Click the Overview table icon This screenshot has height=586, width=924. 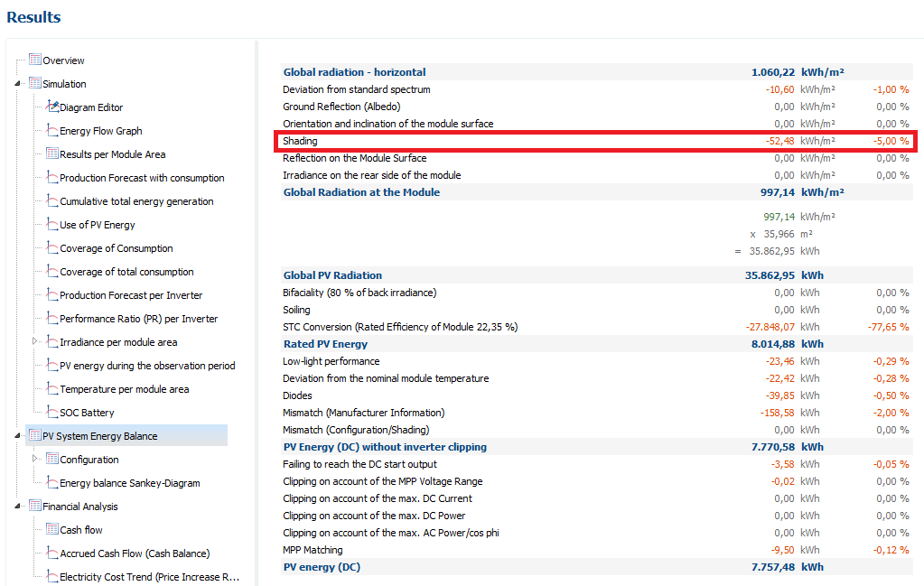click(x=35, y=60)
